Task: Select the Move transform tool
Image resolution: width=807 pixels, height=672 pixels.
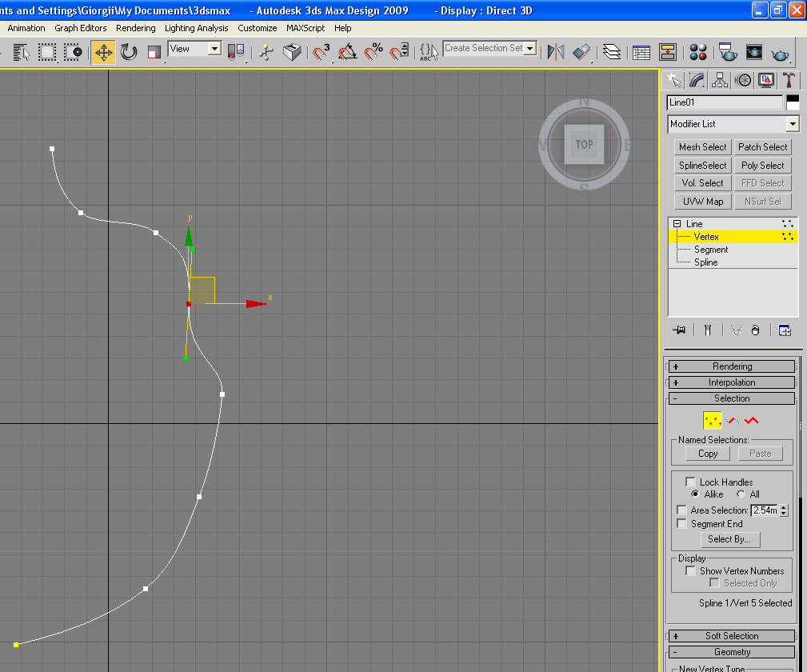Action: (x=103, y=53)
